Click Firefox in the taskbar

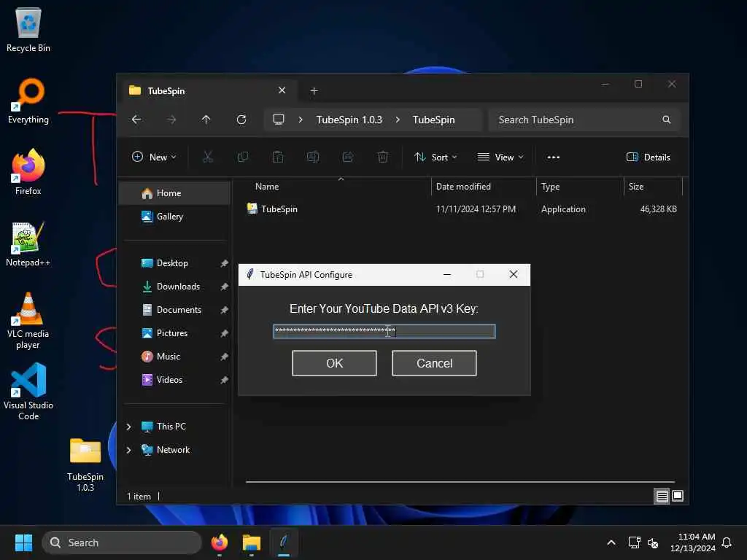click(219, 542)
